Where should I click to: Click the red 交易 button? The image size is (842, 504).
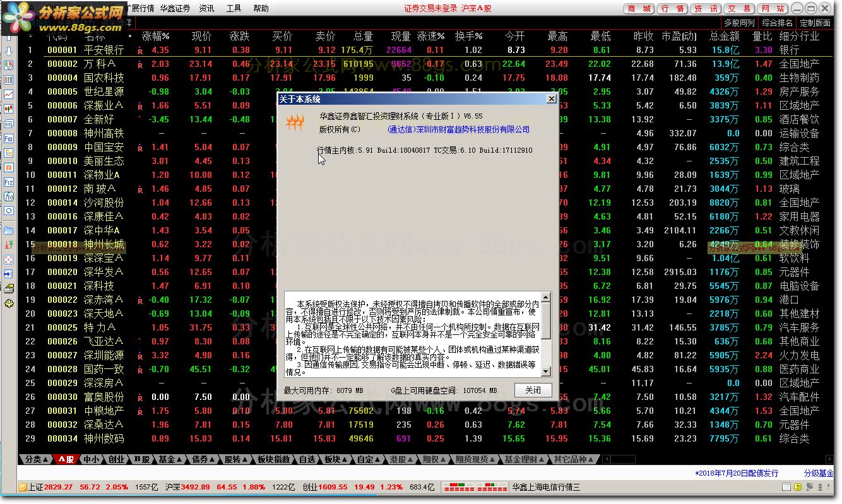(x=738, y=9)
